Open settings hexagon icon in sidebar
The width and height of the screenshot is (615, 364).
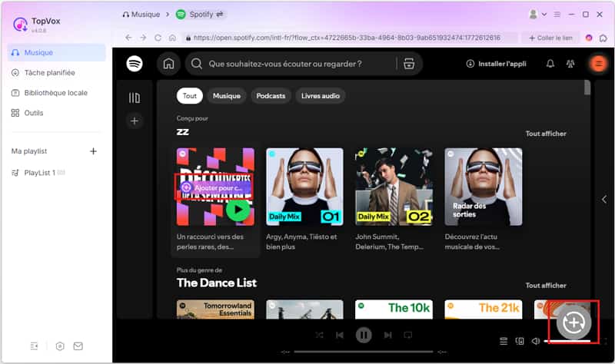tap(60, 346)
